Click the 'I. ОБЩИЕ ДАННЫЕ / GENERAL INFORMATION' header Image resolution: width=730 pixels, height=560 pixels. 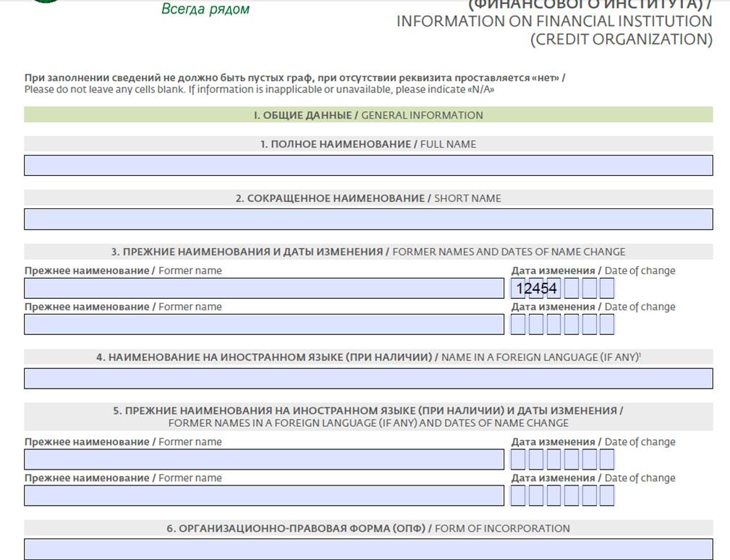(x=368, y=115)
